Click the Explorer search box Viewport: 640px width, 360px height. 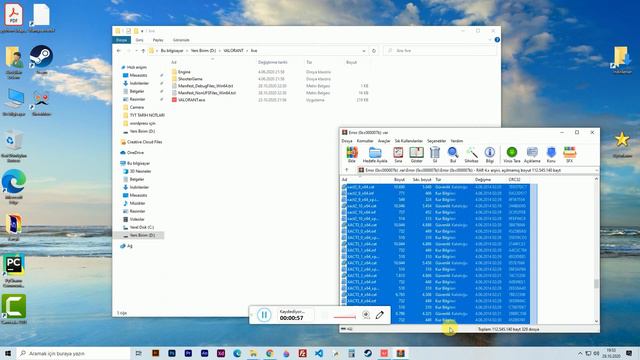(x=440, y=51)
